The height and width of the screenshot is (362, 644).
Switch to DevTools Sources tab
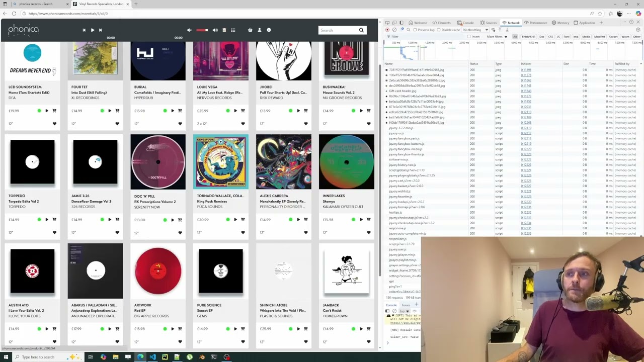click(x=489, y=23)
